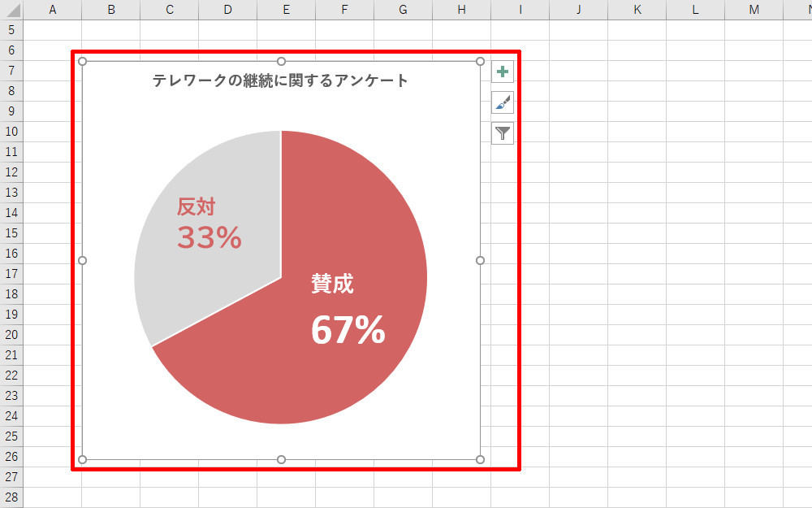The image size is (812, 508).
Task: Select column B header
Action: 110,10
